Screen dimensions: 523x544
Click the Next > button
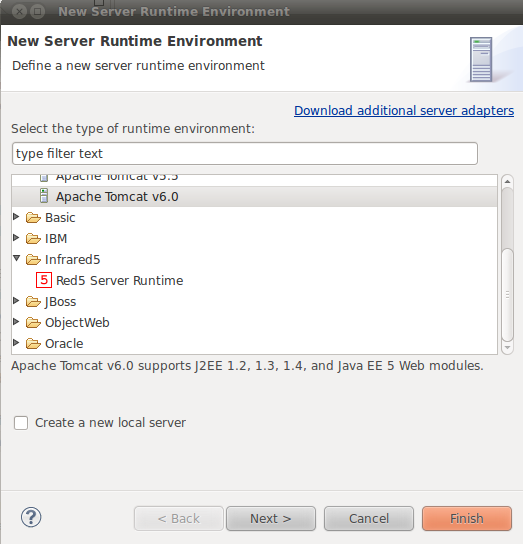click(x=271, y=518)
